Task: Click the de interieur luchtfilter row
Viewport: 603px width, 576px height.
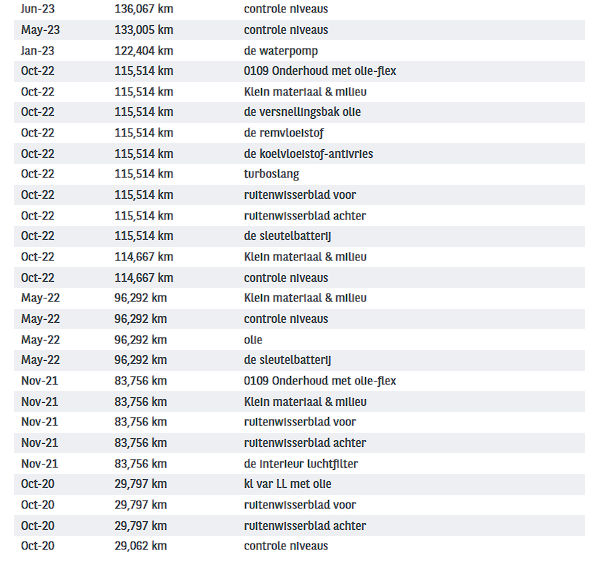Action: tap(300, 464)
